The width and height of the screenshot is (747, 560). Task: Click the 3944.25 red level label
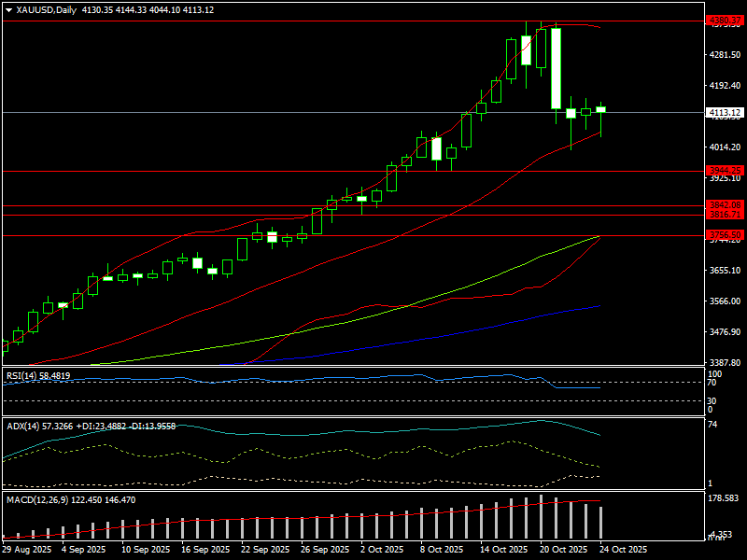(725, 171)
